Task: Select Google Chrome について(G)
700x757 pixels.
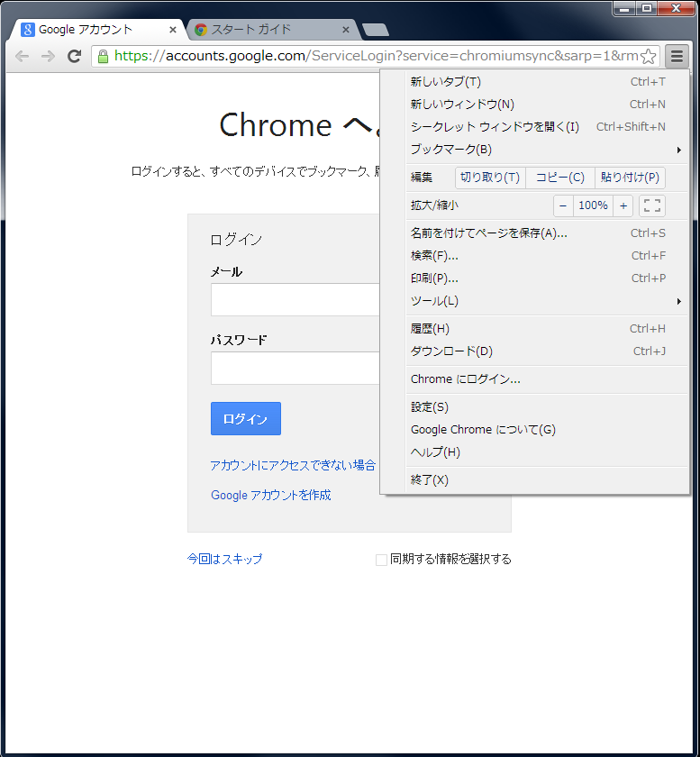Action: (534, 429)
